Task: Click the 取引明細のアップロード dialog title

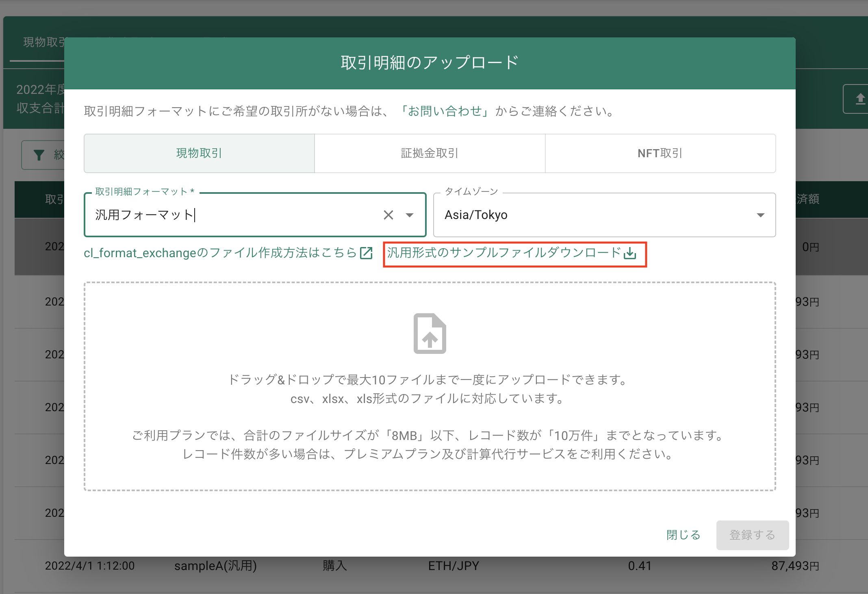Action: pyautogui.click(x=430, y=63)
